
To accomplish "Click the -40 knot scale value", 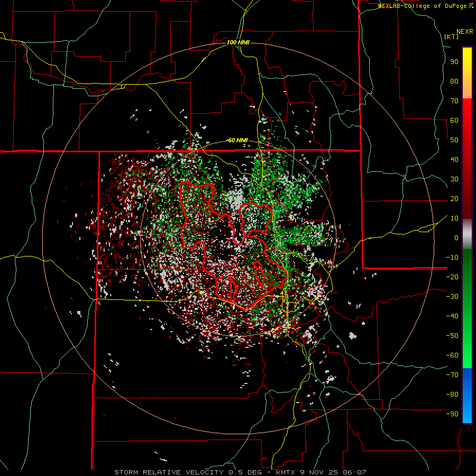I will click(x=452, y=316).
